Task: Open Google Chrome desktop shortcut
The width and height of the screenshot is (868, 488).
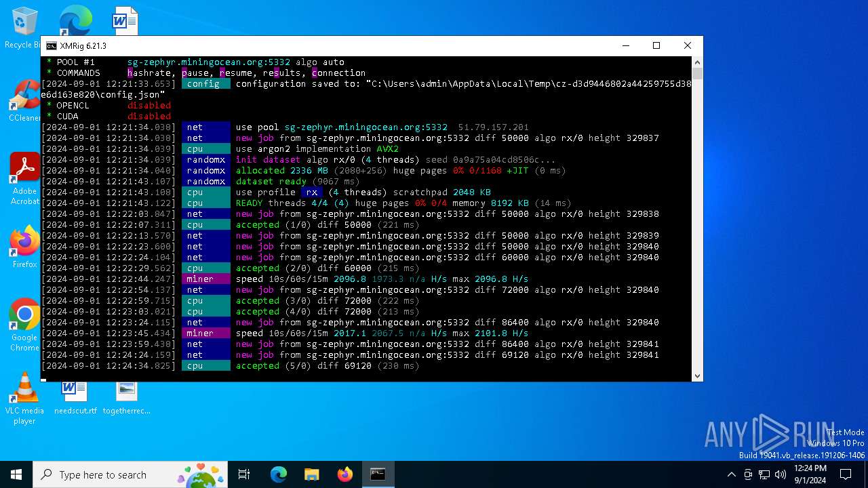Action: tap(24, 325)
